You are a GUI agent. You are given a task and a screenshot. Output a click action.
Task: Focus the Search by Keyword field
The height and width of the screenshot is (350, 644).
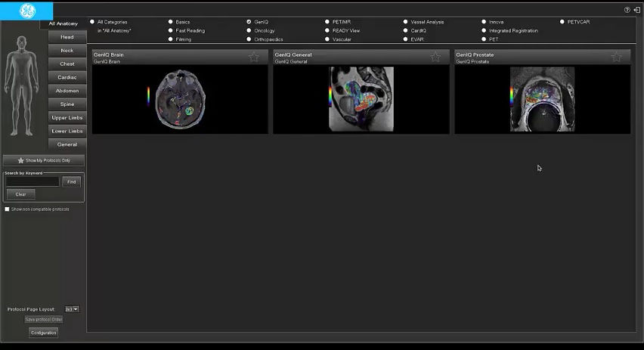tap(33, 181)
